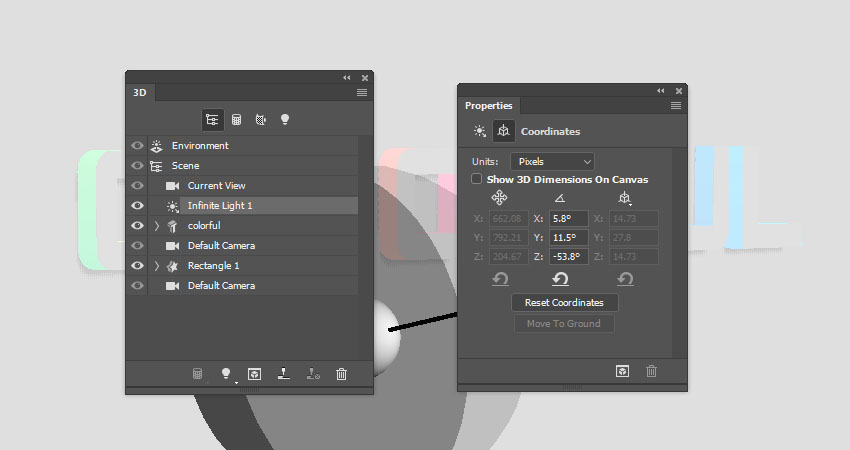The image size is (850, 450).
Task: Click trash icon in Properties panel
Action: tap(652, 371)
